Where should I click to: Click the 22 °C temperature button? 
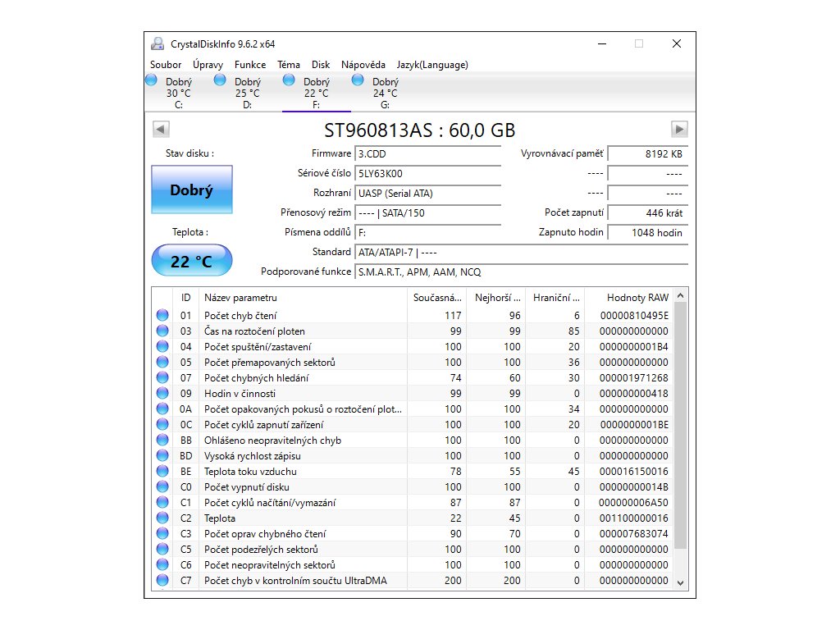191,262
